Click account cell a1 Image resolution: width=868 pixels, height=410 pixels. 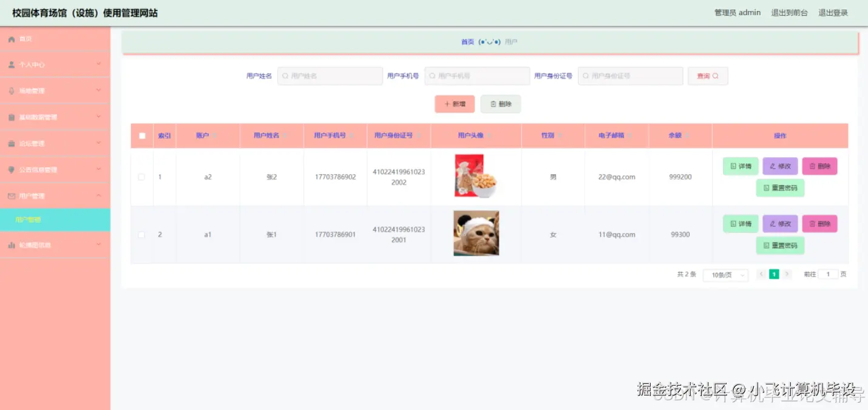coord(208,235)
